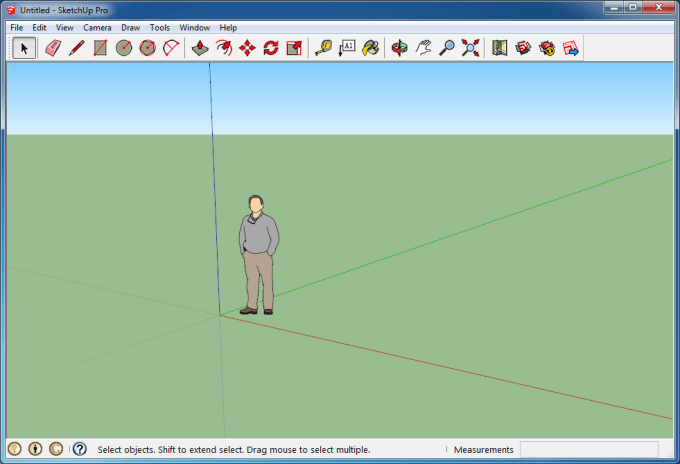Activate the Push/Pull tool

200,48
